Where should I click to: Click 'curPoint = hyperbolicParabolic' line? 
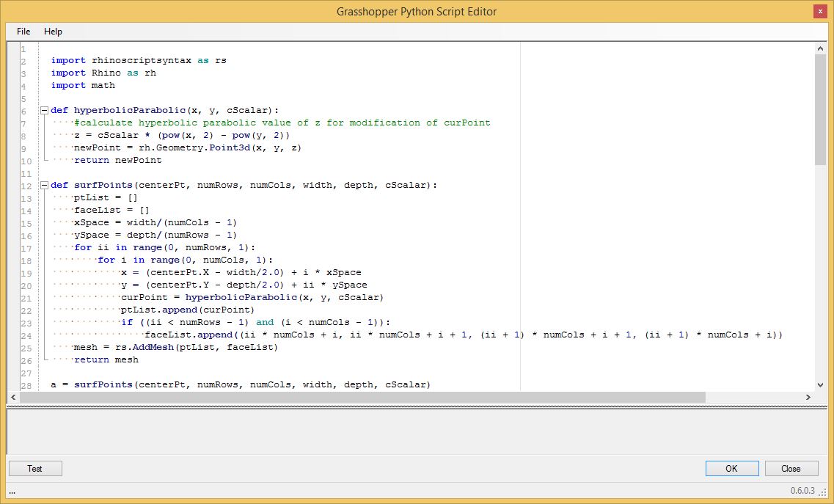252,298
